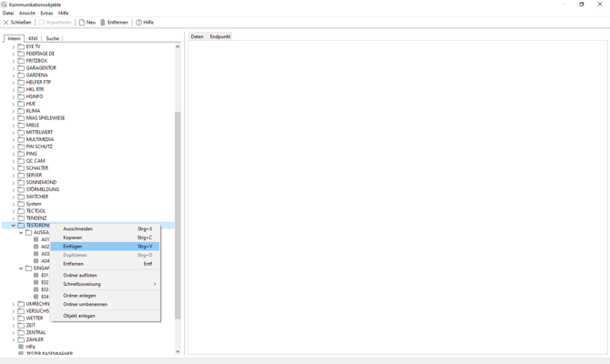Click the object icon beside A03
The width and height of the screenshot is (610, 364).
click(x=36, y=254)
